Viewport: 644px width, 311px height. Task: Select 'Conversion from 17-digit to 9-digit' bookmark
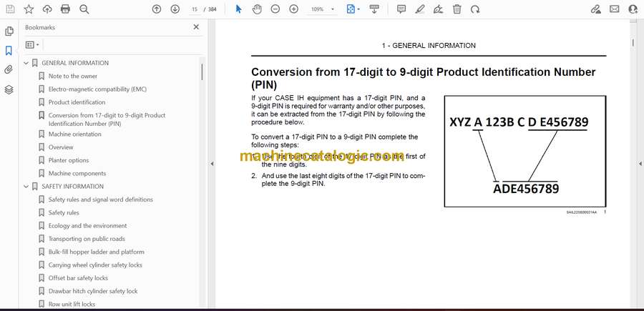107,119
